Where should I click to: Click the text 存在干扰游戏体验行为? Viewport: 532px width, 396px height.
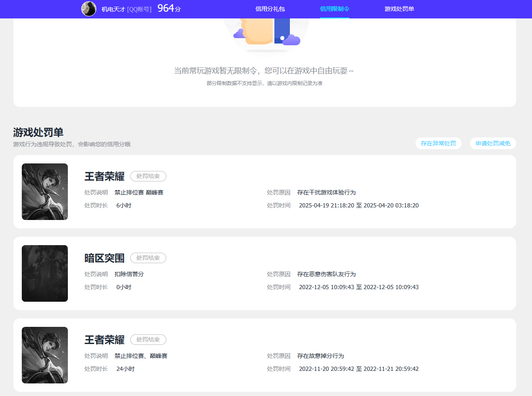326,192
